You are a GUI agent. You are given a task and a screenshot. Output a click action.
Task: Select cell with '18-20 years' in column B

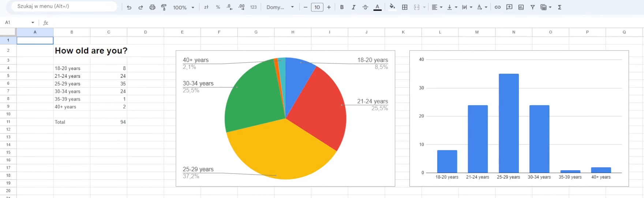pos(72,68)
